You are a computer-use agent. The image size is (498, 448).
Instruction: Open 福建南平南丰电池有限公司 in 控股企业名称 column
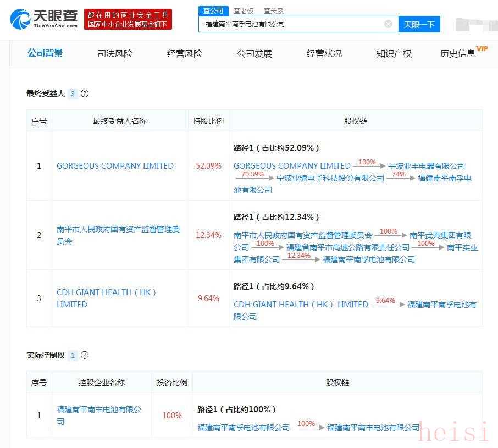pos(99,416)
